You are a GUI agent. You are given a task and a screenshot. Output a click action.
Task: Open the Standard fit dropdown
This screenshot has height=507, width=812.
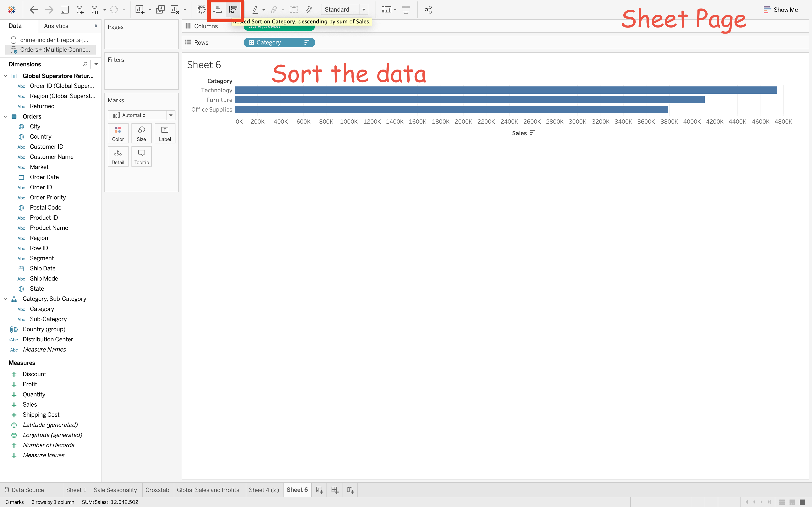coord(364,10)
